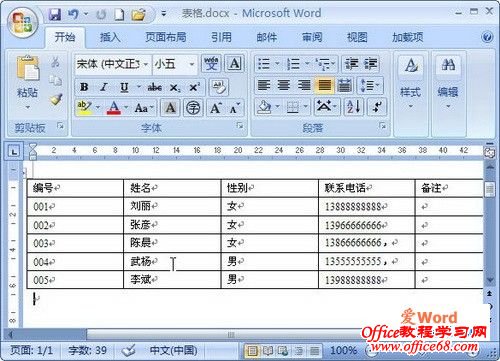Customize the quick access toolbar

(x=164, y=14)
